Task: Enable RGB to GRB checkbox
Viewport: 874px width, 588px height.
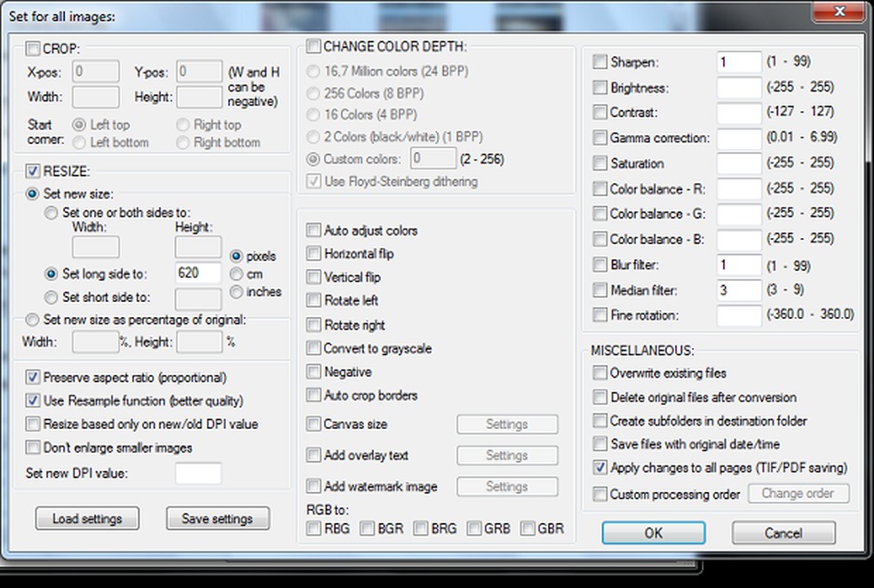Action: pyautogui.click(x=474, y=528)
